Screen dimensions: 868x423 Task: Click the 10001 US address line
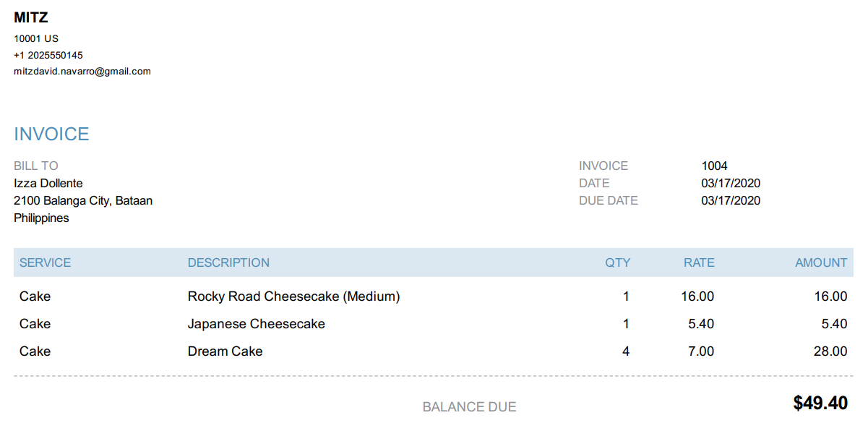[x=36, y=38]
